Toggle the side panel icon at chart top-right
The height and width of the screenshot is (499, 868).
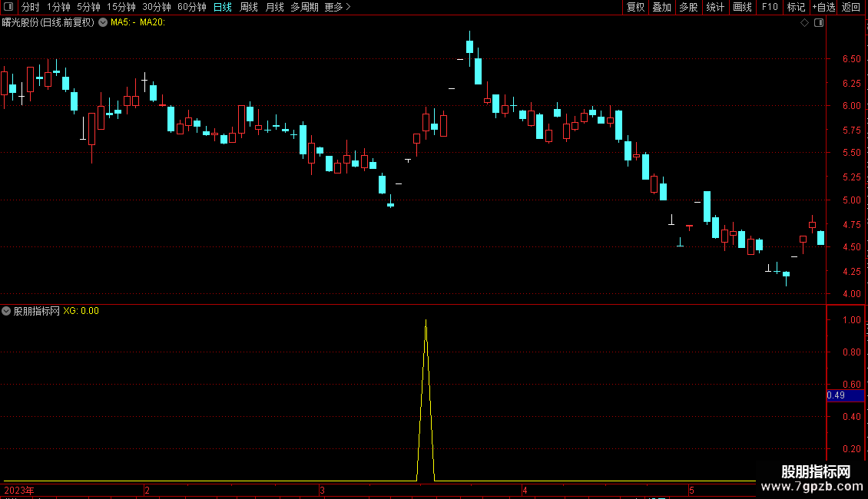[819, 23]
